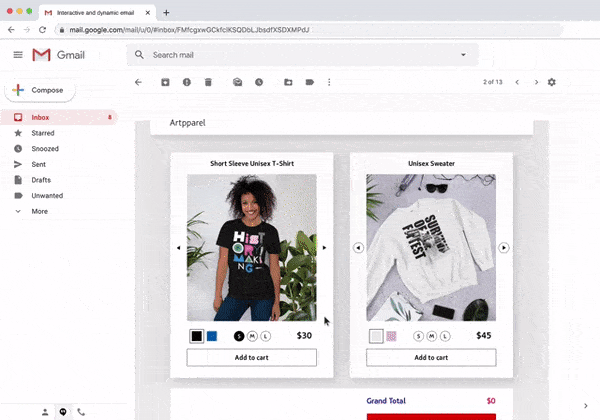Snooze this email with the clock icon
600x420 pixels.
tap(259, 82)
